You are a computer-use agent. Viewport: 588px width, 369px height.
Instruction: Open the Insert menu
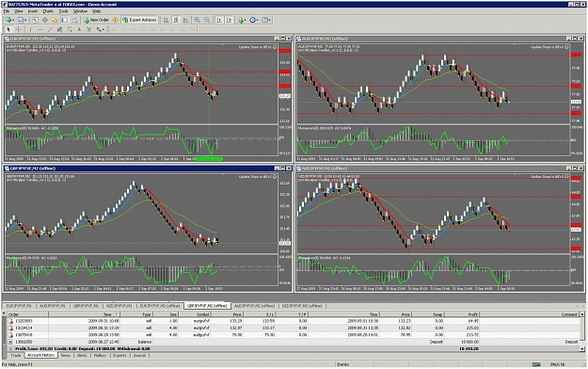pyautogui.click(x=33, y=11)
